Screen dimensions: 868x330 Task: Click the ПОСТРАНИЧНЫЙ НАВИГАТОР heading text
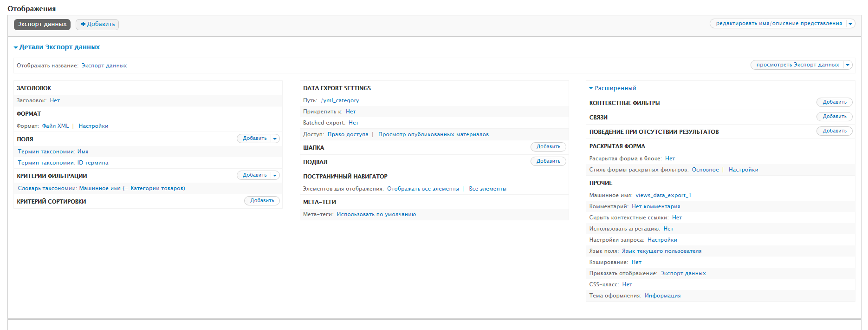[345, 177]
